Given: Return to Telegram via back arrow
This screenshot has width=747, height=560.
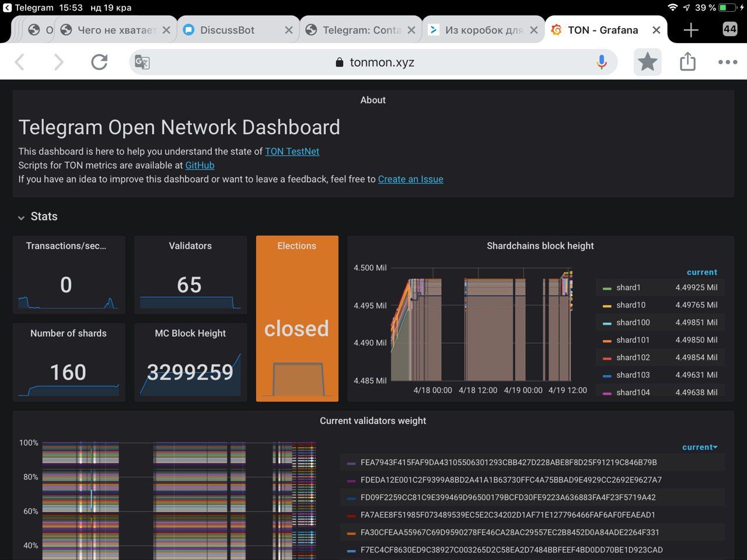Looking at the screenshot, I should click(x=7, y=8).
